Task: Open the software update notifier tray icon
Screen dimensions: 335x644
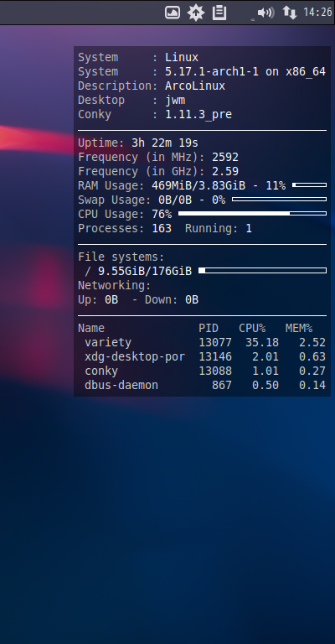Action: pos(196,13)
